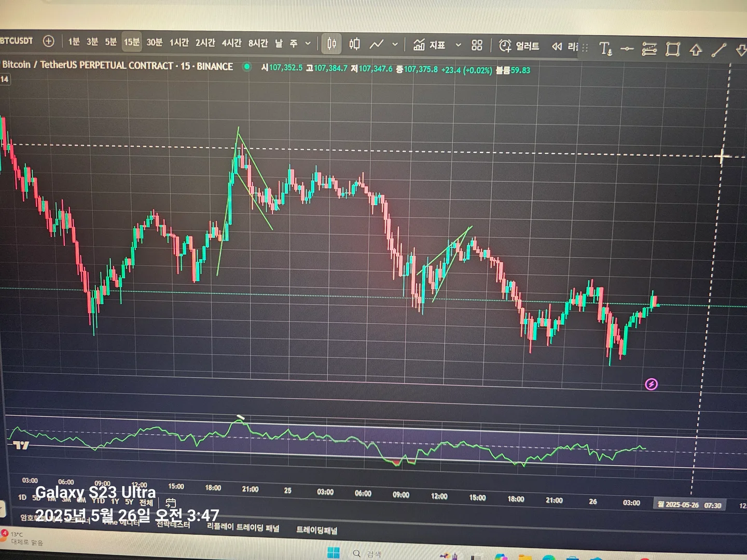Click the pink lightning event icon on chart
Viewport: 747px width, 560px height.
tap(651, 384)
